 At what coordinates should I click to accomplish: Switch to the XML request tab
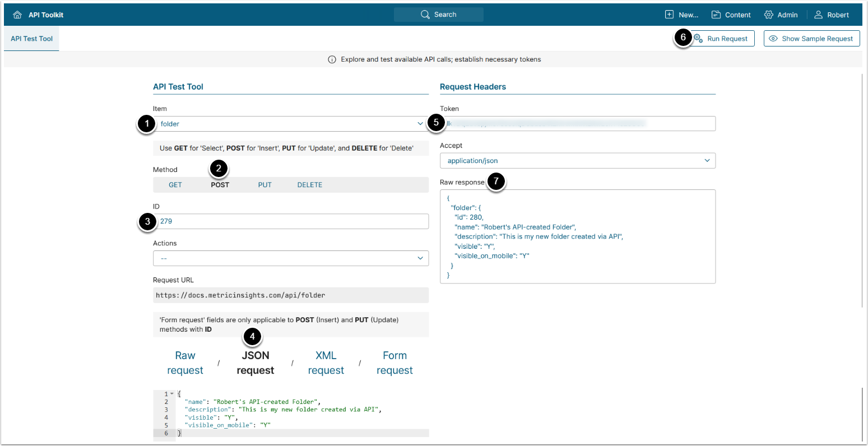tap(326, 363)
